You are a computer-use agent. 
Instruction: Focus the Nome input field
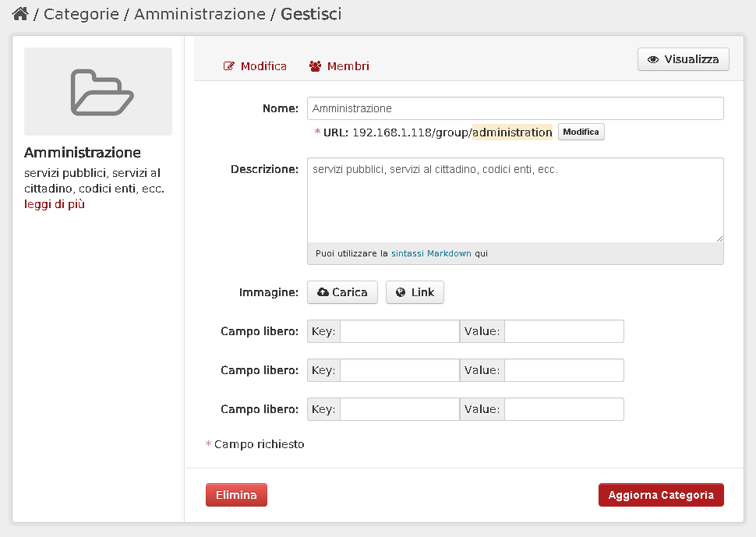pos(515,108)
